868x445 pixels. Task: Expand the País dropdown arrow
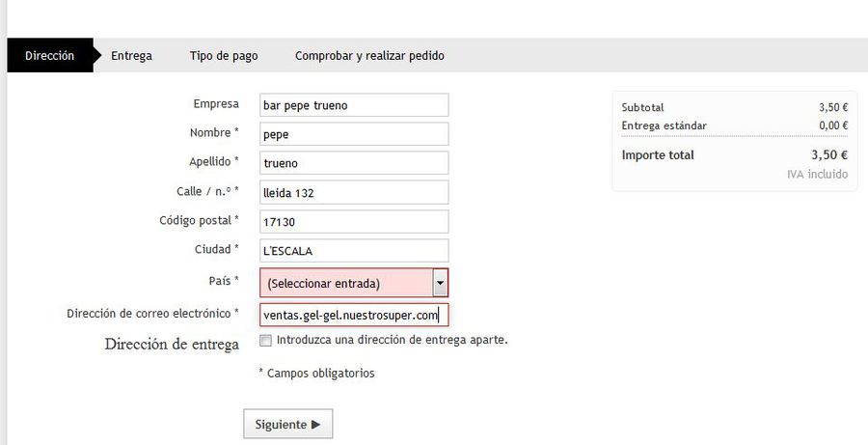(440, 283)
